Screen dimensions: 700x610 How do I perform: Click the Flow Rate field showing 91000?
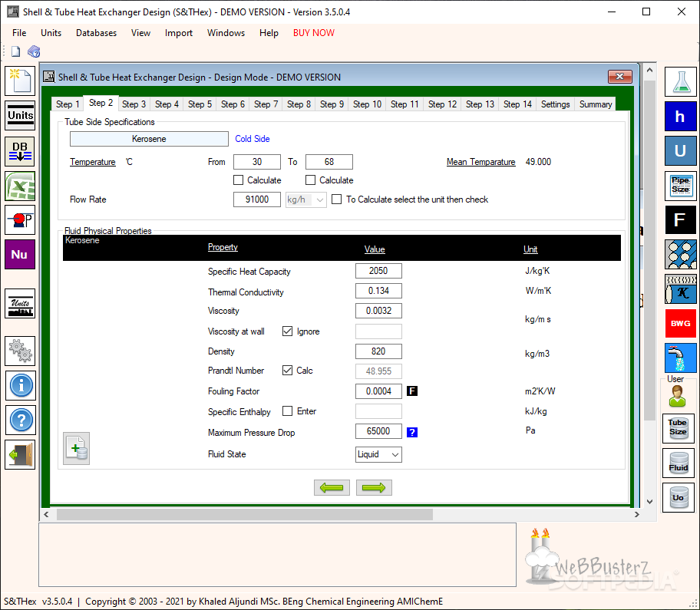[x=257, y=199]
